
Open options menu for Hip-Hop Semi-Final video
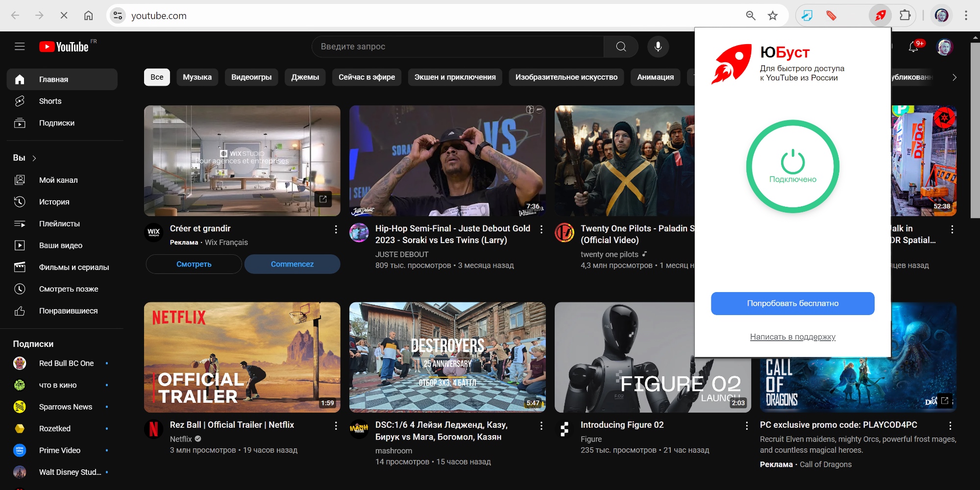tap(541, 229)
